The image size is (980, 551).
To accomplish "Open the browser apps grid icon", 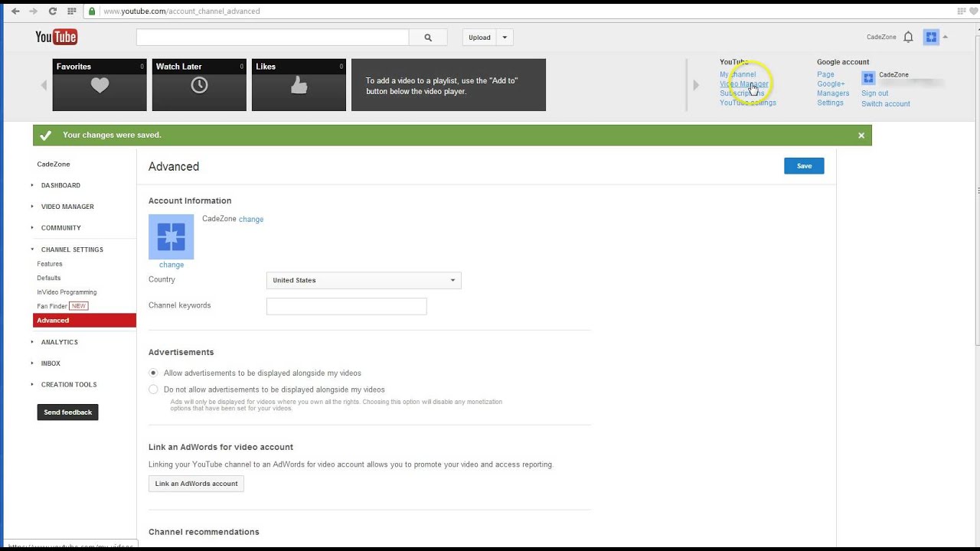I will pos(72,11).
